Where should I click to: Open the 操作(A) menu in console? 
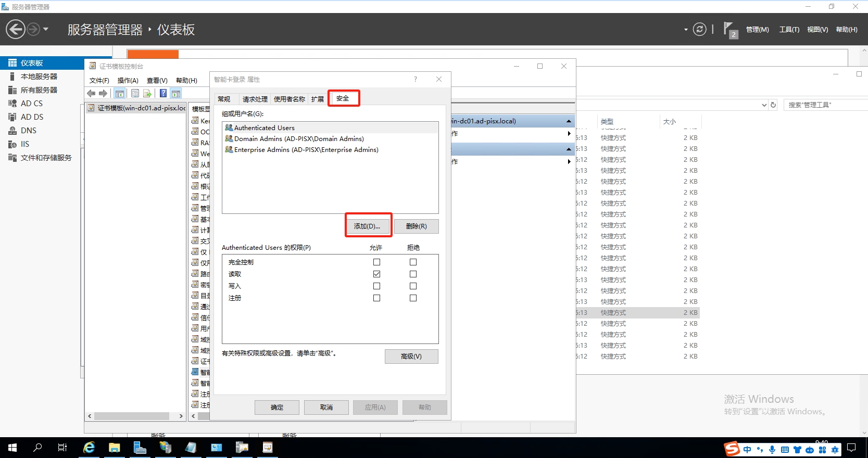tap(128, 81)
